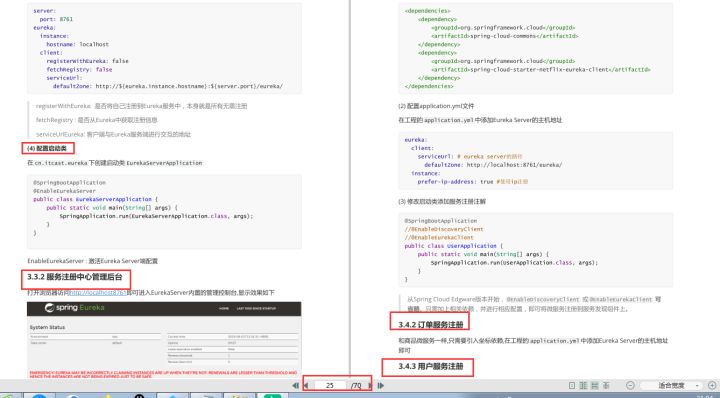Jump to the first page
720x398 pixels.
[x=295, y=386]
